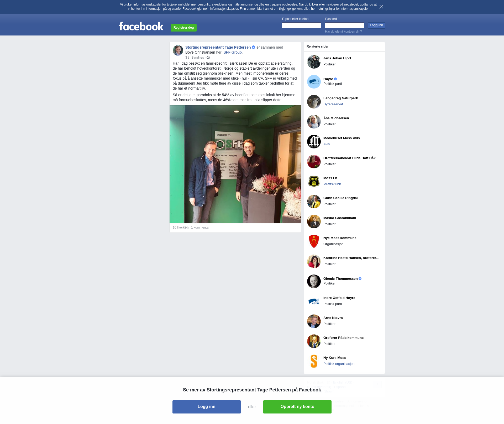Click Arne Nævra profile picture
The width and height of the screenshot is (504, 424).
point(314,321)
